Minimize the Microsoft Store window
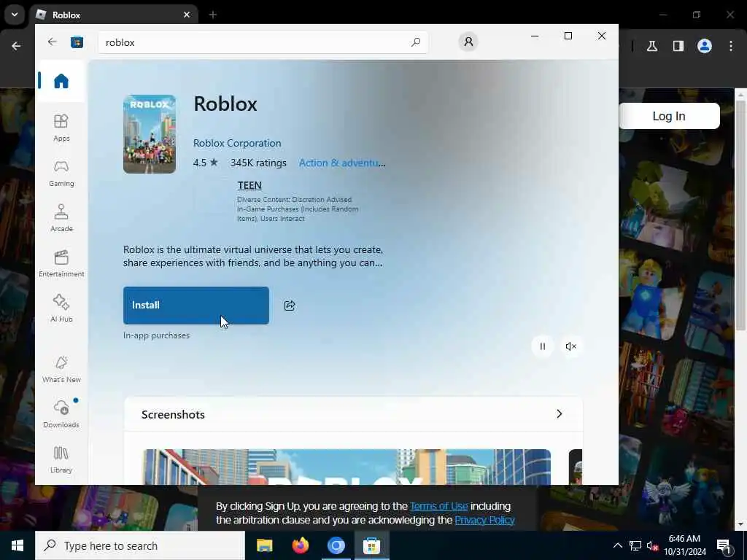 tap(535, 36)
